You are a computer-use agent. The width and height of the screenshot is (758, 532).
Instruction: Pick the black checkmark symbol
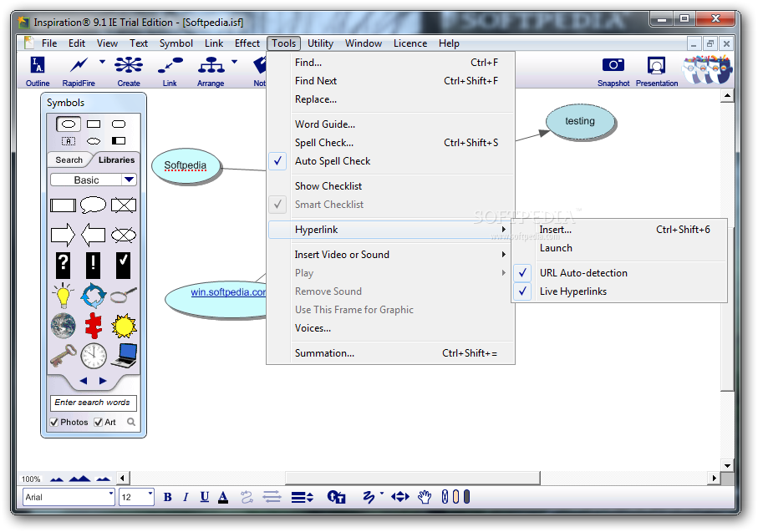(124, 266)
